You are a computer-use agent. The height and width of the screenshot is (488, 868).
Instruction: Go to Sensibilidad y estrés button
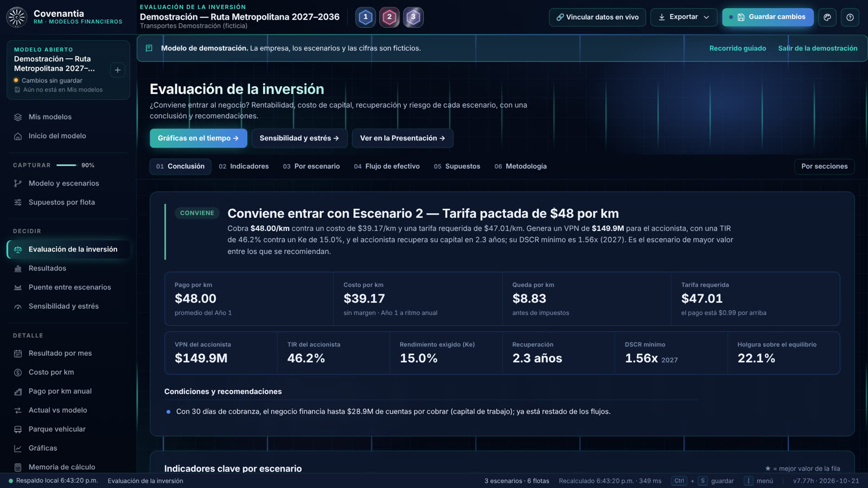pos(299,138)
